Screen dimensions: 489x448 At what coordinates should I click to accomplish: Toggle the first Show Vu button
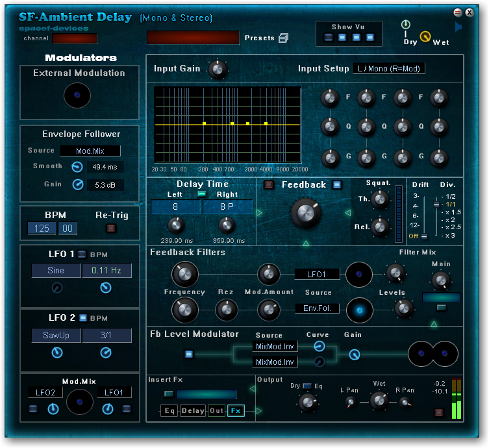pos(329,38)
